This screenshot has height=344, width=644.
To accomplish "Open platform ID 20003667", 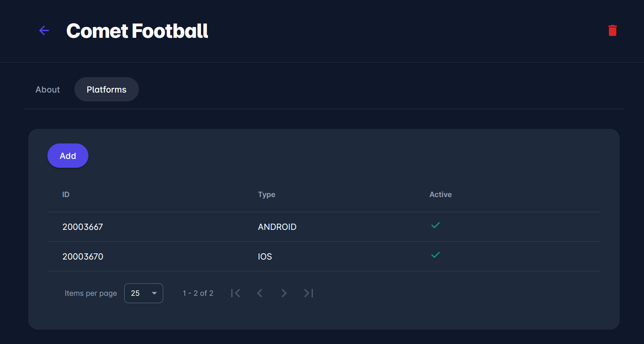I will (83, 227).
